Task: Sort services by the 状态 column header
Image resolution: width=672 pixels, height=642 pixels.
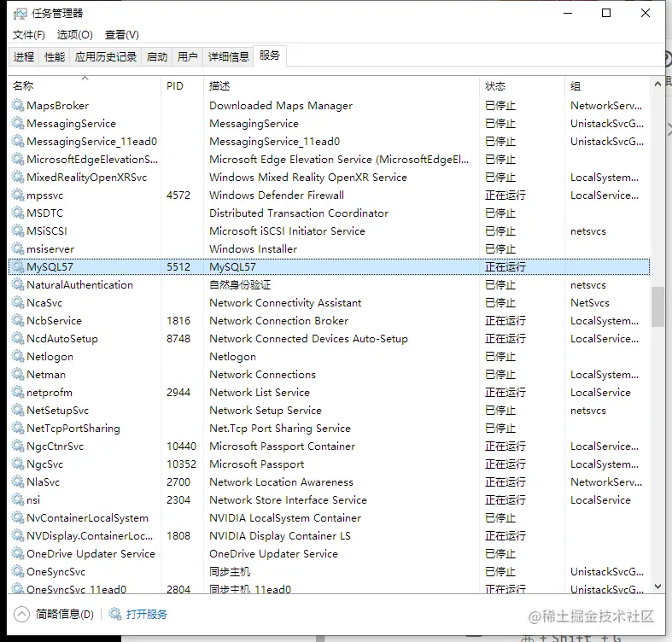Action: pyautogui.click(x=522, y=85)
